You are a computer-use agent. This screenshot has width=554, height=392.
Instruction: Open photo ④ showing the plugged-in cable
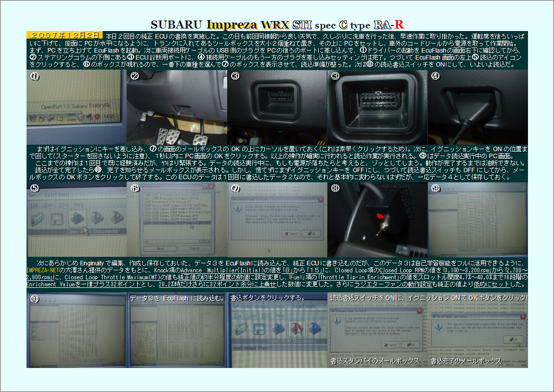[477, 107]
